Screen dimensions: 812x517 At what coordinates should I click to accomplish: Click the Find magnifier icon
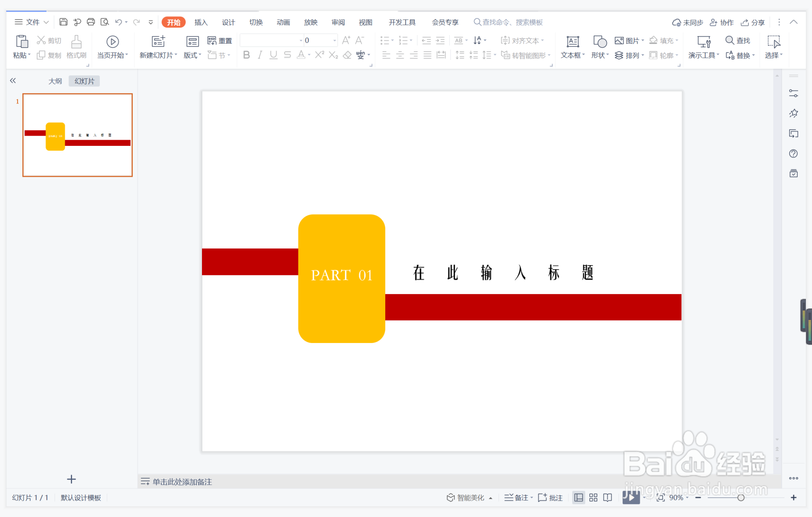tap(729, 40)
